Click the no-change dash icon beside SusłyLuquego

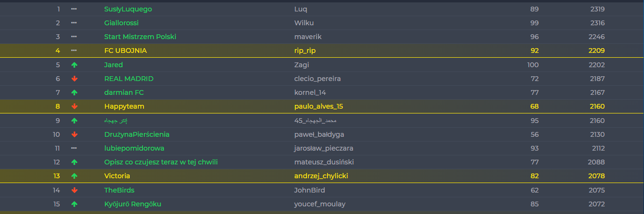click(74, 9)
